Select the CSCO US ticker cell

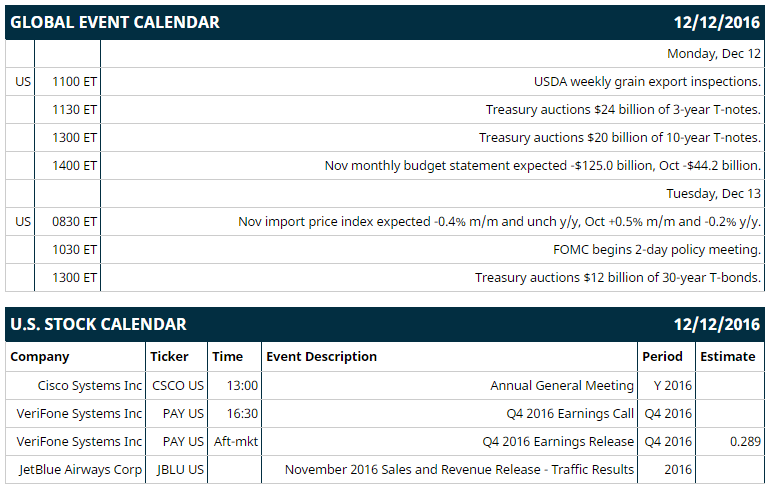tap(178, 386)
